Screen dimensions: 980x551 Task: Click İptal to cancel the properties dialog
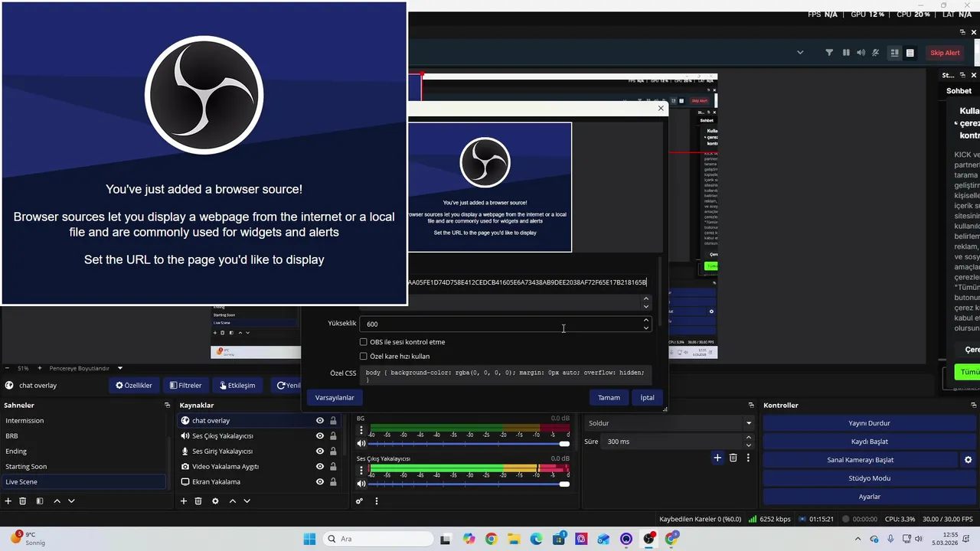click(648, 398)
